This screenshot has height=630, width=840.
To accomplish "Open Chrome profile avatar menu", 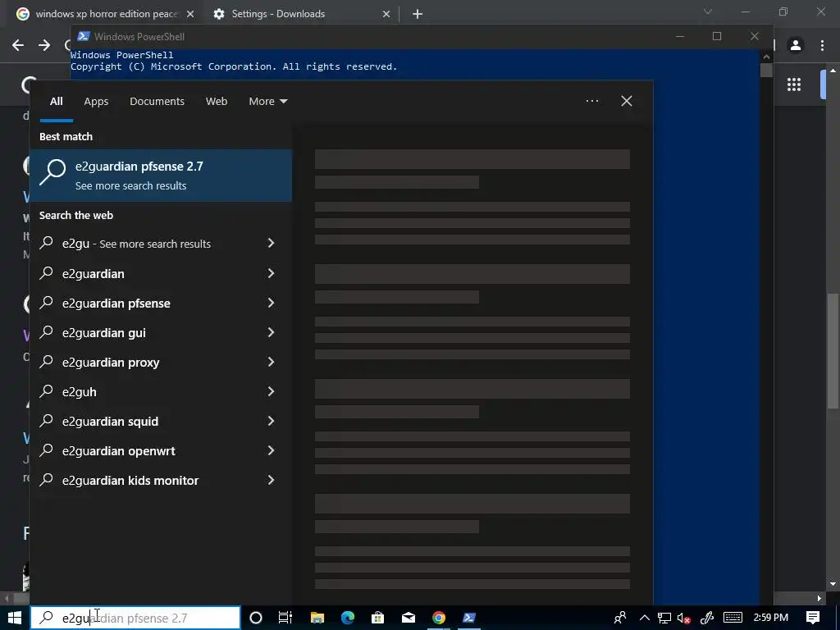I will pos(796,45).
